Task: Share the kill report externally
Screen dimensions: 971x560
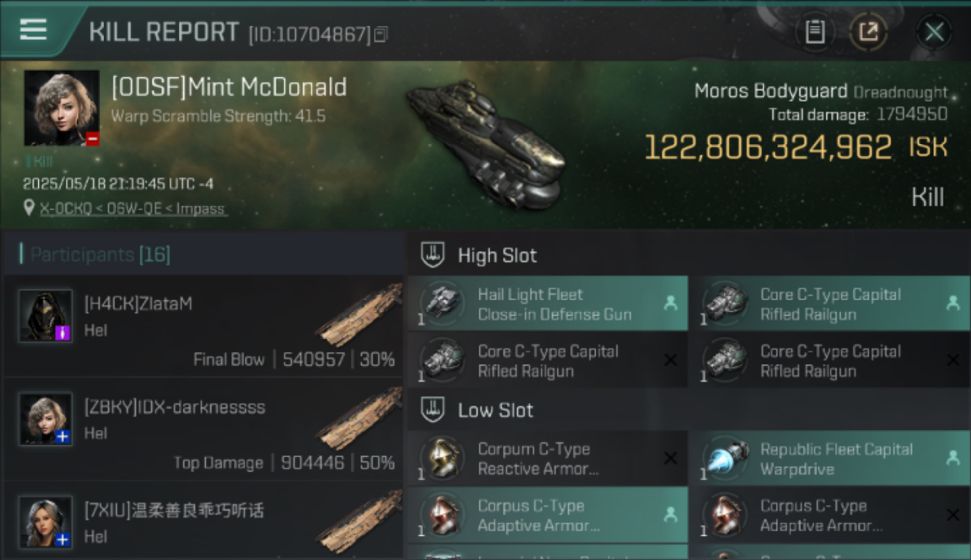Action: (868, 32)
